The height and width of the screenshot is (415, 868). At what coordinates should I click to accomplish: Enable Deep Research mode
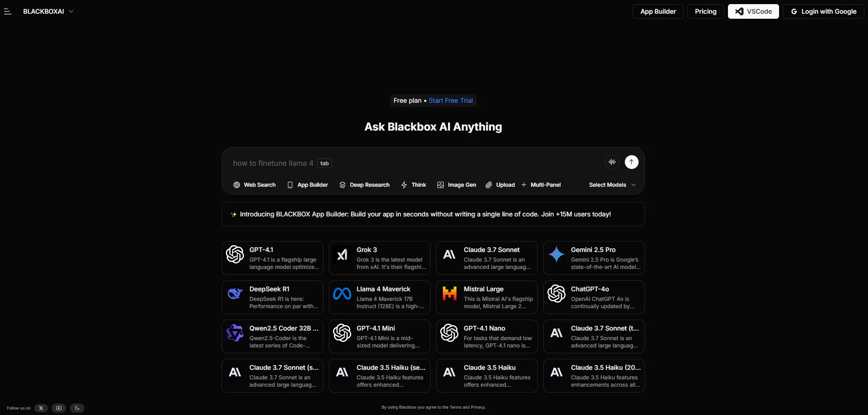[364, 185]
